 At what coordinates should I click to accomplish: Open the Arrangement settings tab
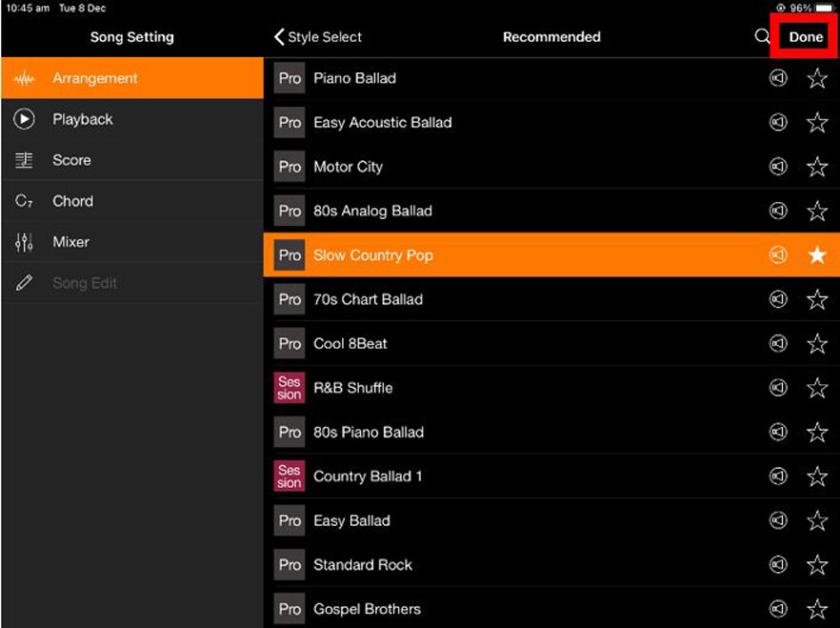coord(95,78)
